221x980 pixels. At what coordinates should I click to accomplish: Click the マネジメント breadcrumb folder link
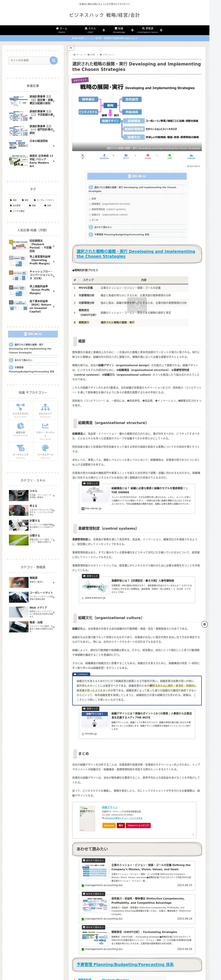pos(107,55)
